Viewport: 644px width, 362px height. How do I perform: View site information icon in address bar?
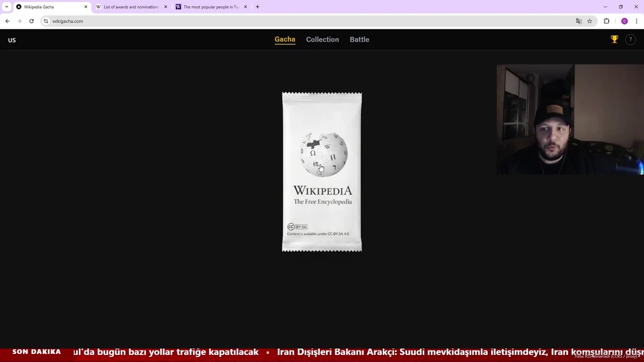pyautogui.click(x=46, y=21)
